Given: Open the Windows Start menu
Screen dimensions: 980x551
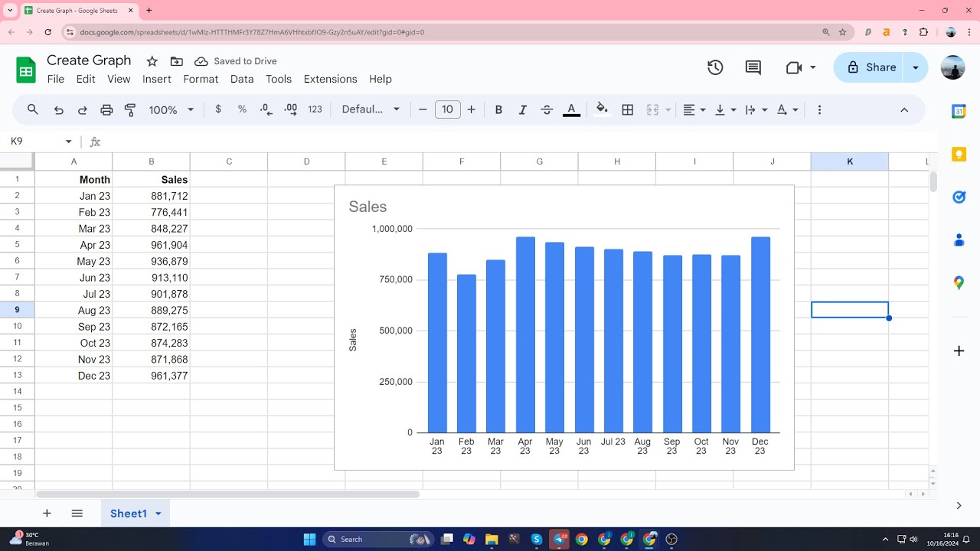Looking at the screenshot, I should 309,539.
